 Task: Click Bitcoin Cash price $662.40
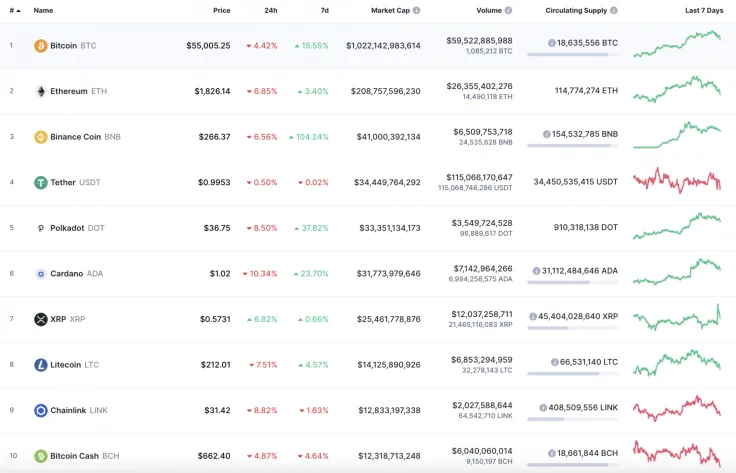click(214, 456)
